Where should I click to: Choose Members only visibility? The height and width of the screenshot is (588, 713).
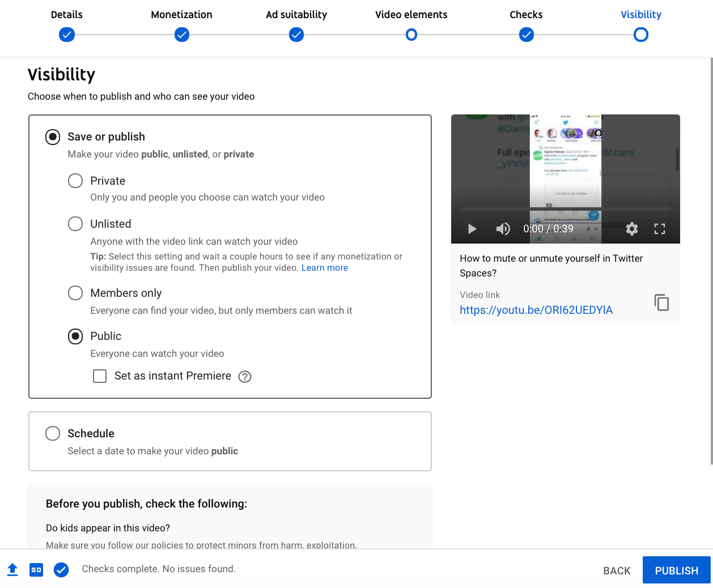coord(75,293)
